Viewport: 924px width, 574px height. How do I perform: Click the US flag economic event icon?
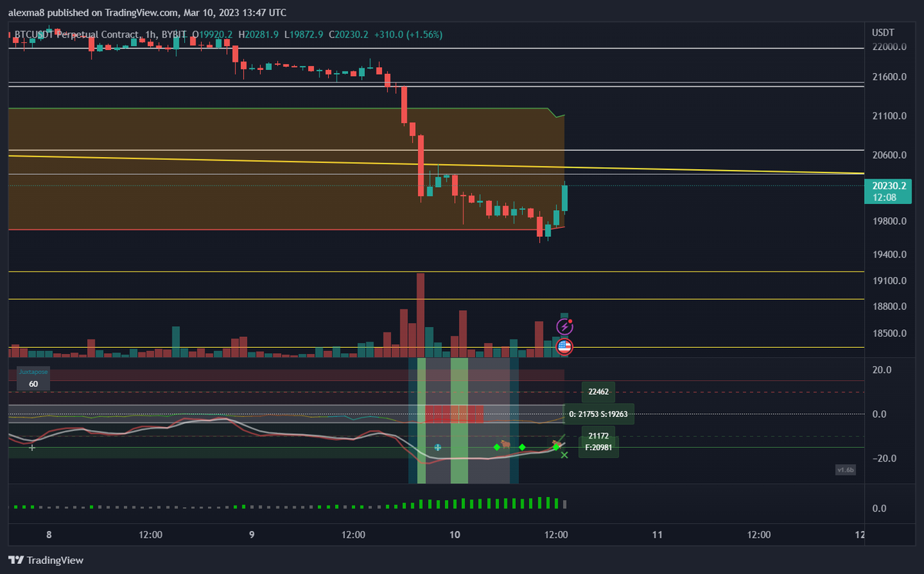(x=564, y=346)
